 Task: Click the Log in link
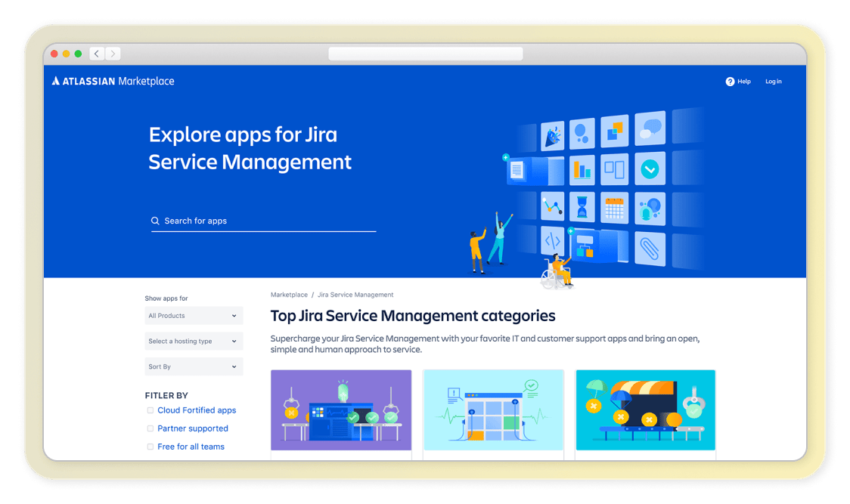tap(773, 82)
